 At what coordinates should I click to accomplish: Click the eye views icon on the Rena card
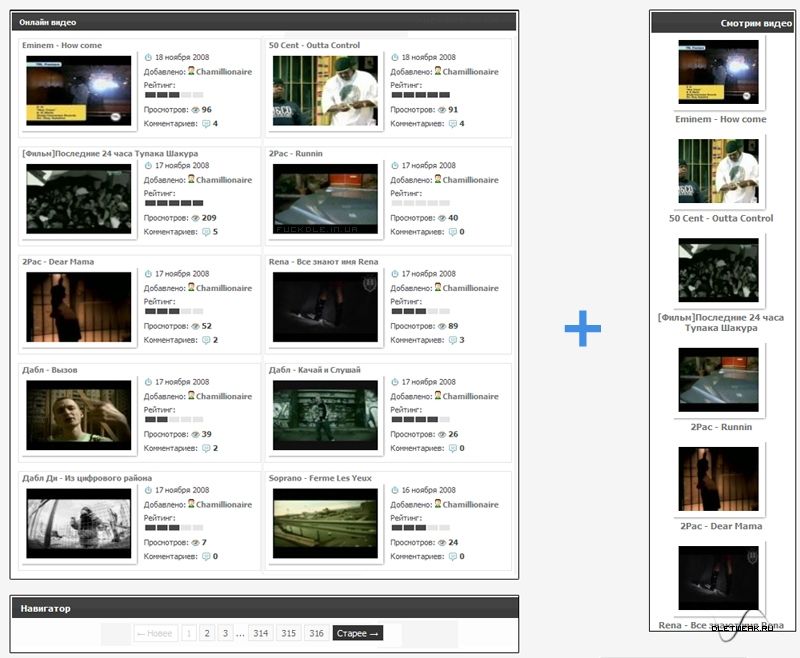(442, 326)
